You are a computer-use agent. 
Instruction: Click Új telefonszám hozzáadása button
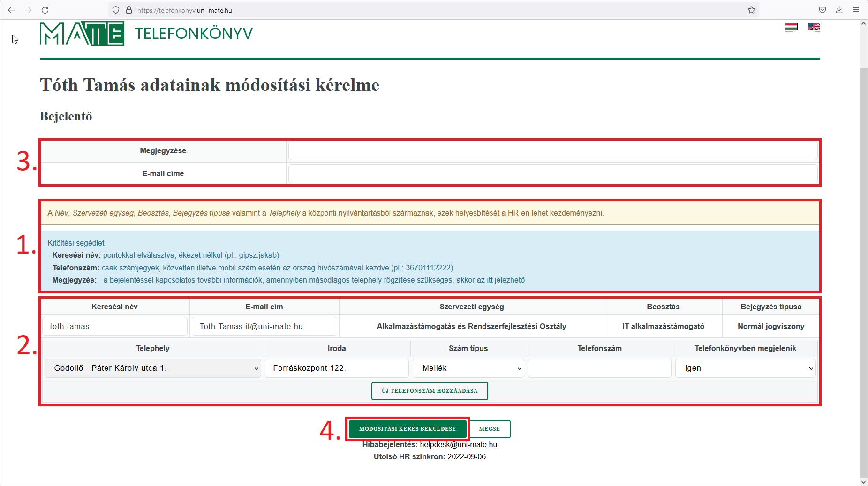coord(430,391)
